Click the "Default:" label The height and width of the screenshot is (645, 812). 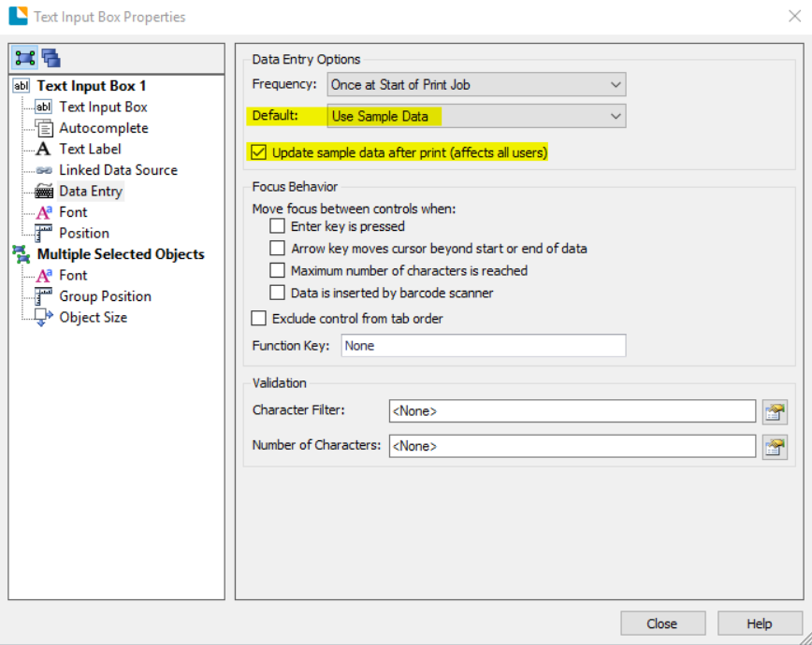(x=275, y=115)
